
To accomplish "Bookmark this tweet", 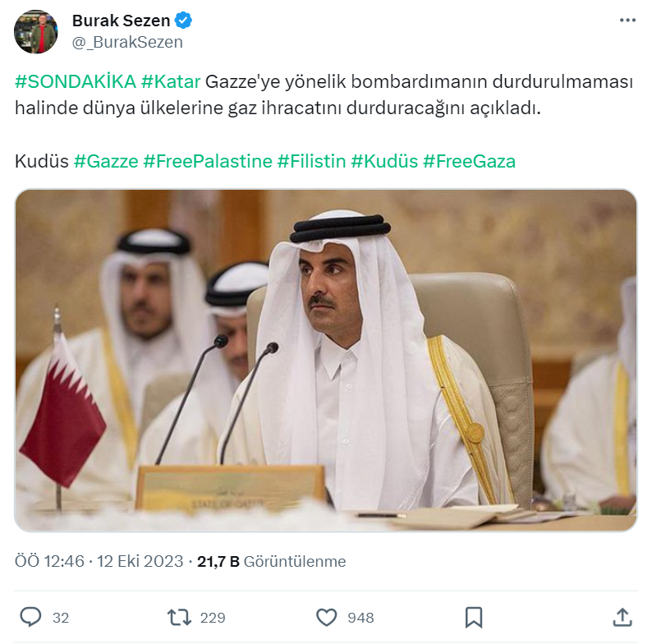I will click(x=474, y=618).
